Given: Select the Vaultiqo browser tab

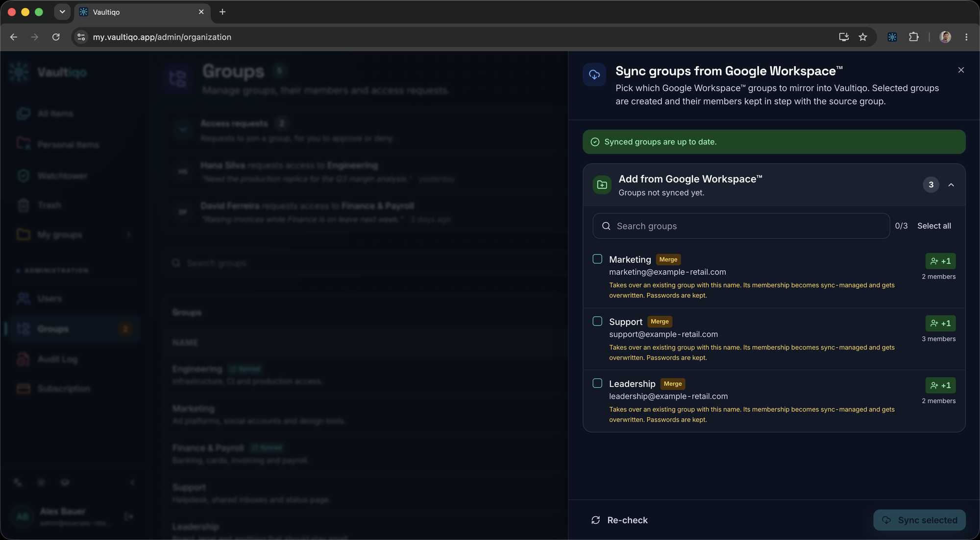Looking at the screenshot, I should (x=142, y=12).
